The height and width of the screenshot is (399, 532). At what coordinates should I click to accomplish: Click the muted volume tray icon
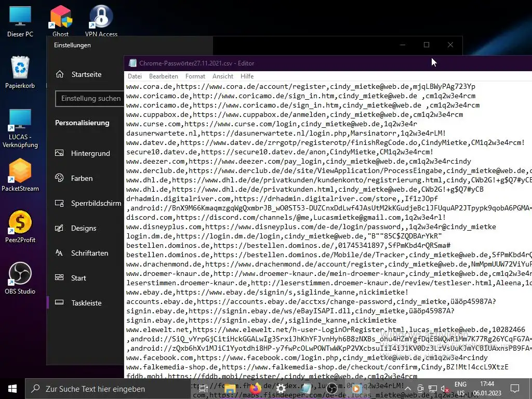[x=445, y=389]
